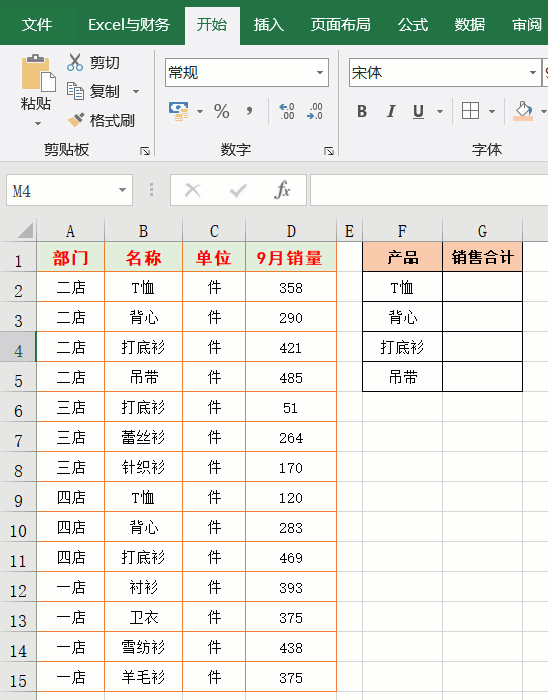
Task: Toggle Underline formatting
Action: coord(418,111)
